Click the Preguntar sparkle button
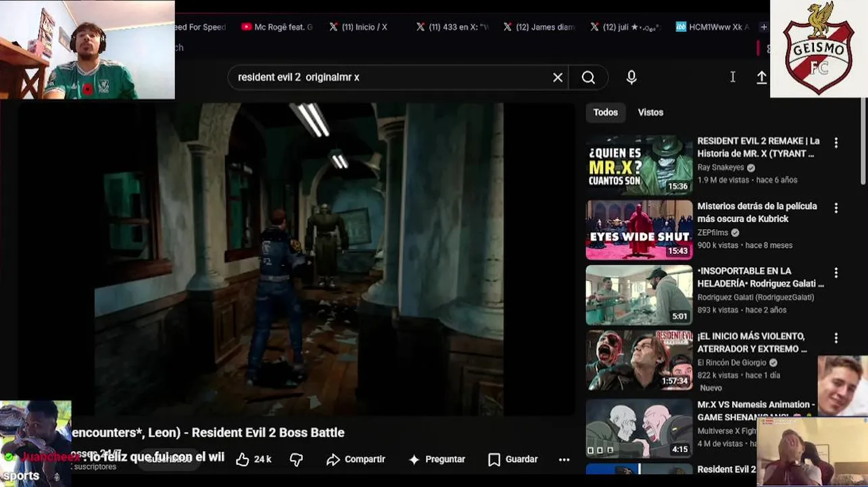The width and height of the screenshot is (868, 487). coord(437,459)
